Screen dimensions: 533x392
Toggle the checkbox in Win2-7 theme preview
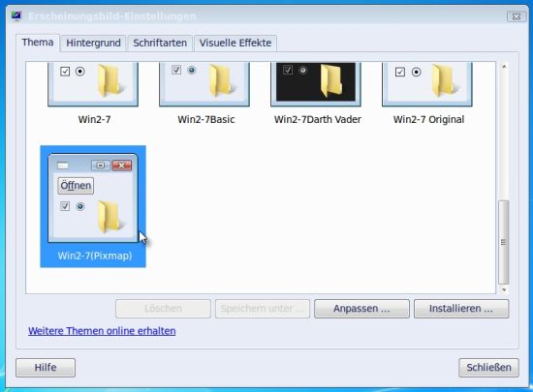[65, 72]
